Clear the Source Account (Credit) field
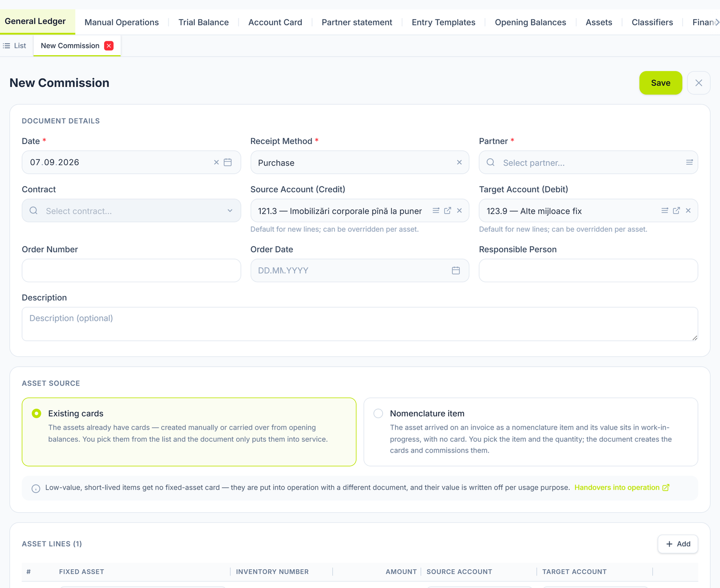This screenshot has height=588, width=720. (x=459, y=211)
